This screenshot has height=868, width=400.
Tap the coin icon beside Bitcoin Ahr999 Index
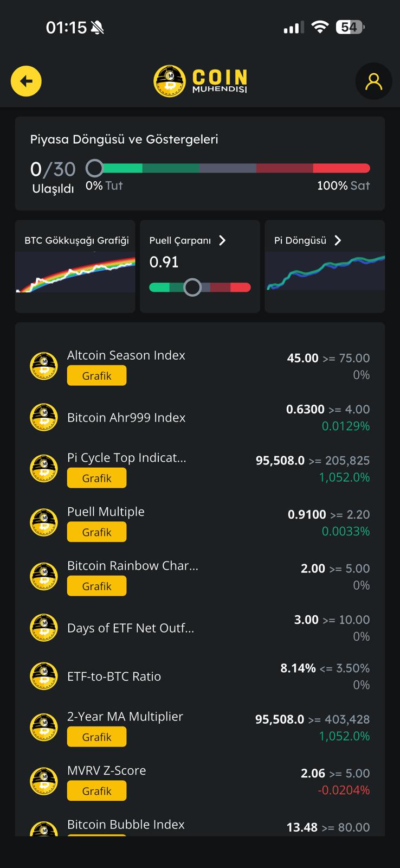44,417
